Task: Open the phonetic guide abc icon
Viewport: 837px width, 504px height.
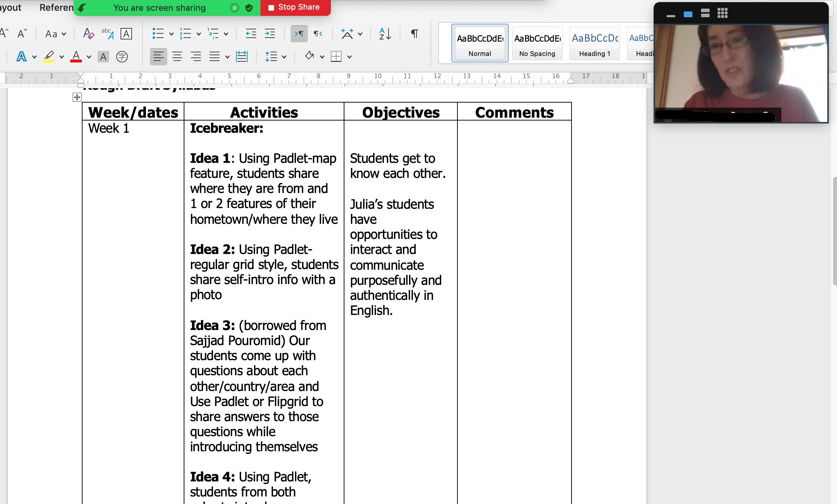Action: point(107,34)
